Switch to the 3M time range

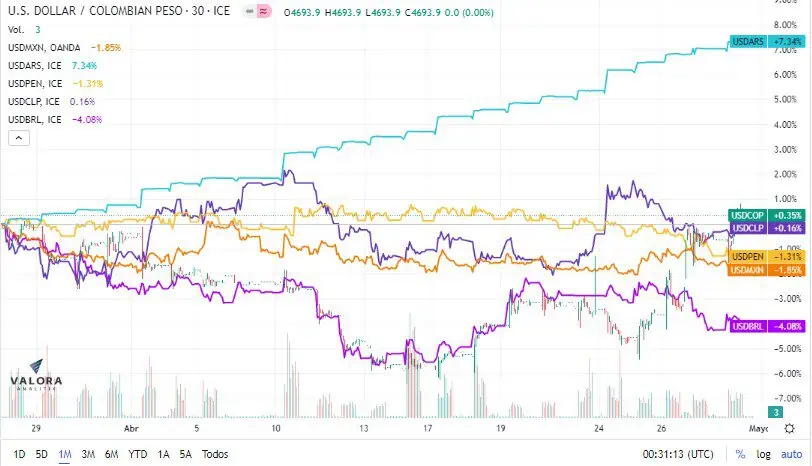[x=88, y=454]
